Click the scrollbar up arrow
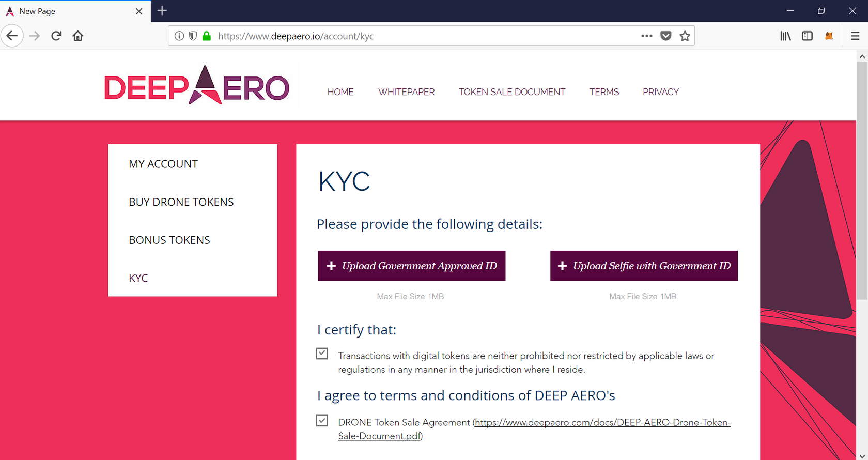Screen dimensions: 868x460 click(x=862, y=56)
